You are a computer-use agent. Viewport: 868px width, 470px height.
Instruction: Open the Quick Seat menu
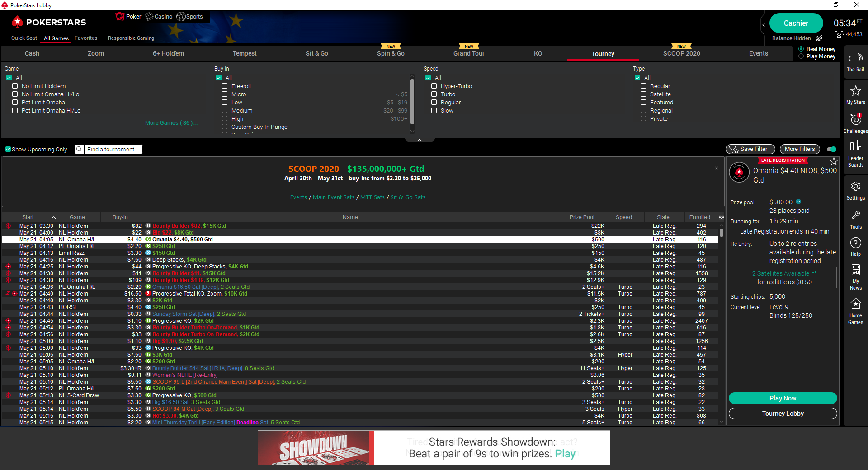tap(24, 38)
